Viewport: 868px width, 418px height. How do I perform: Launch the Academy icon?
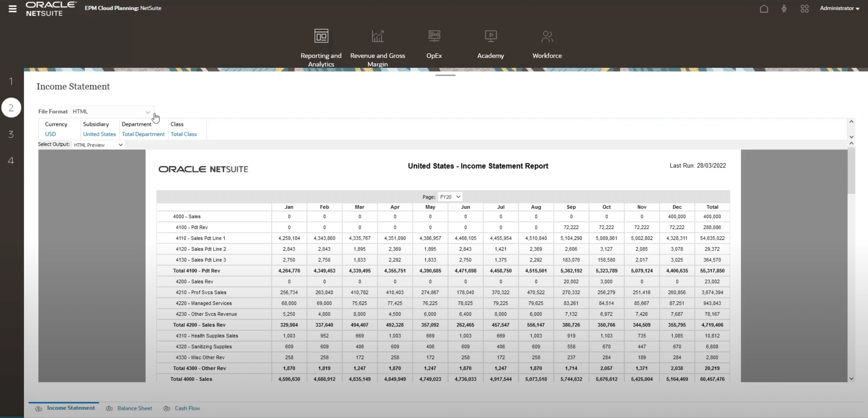pyautogui.click(x=490, y=37)
